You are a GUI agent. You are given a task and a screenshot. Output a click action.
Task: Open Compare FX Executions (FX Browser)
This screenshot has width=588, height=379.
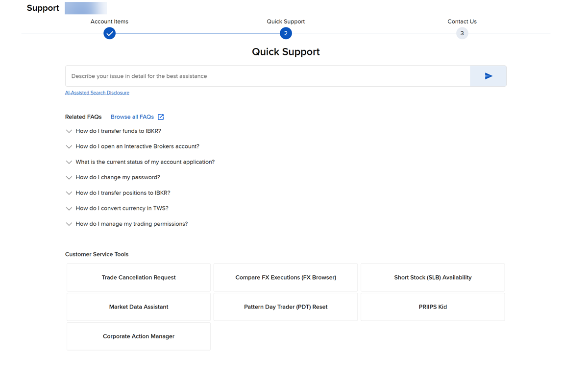(286, 278)
